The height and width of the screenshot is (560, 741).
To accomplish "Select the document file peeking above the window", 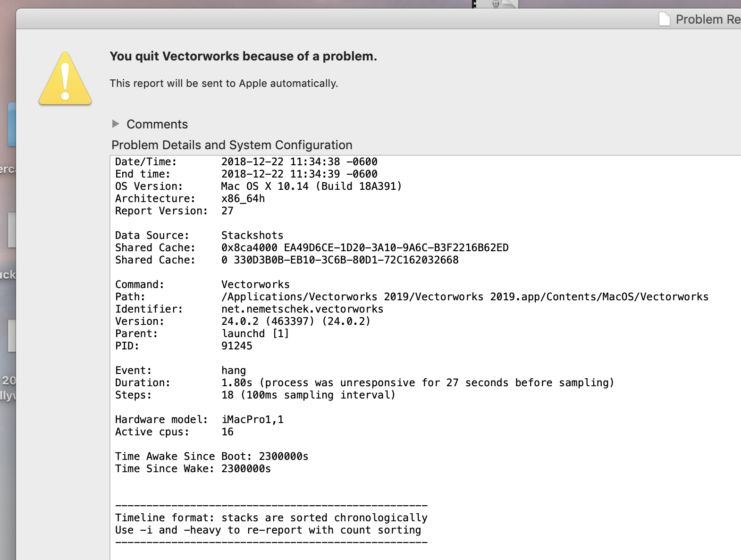I will click(x=496, y=4).
